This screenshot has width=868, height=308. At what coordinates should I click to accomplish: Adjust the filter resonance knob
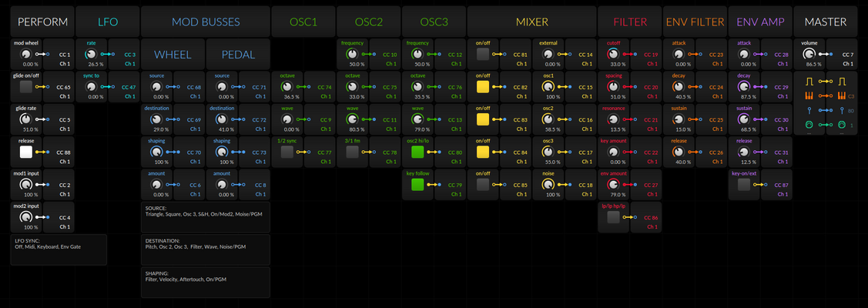pos(613,119)
